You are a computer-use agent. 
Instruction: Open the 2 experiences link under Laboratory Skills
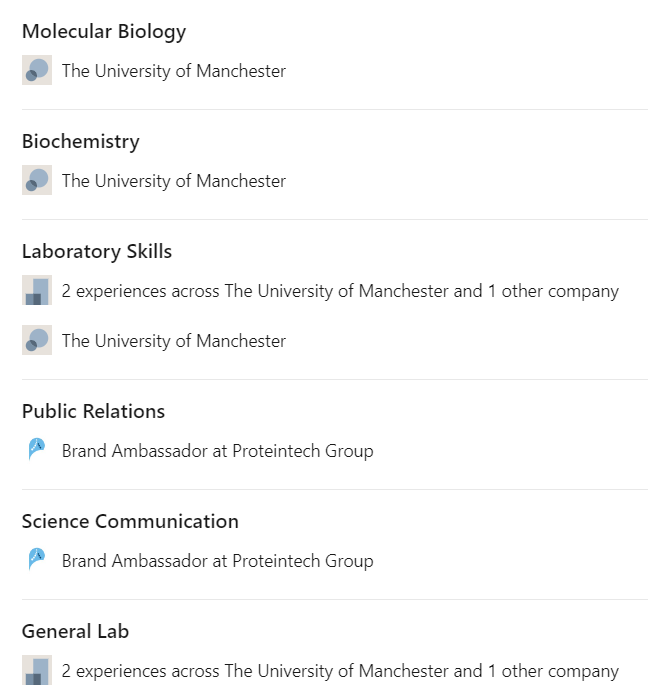coord(340,291)
